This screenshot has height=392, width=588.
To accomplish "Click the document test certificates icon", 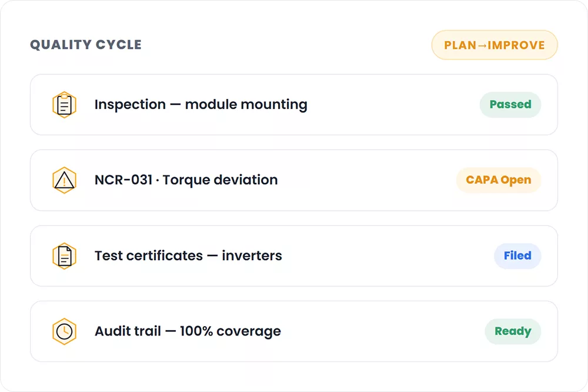I will (64, 256).
